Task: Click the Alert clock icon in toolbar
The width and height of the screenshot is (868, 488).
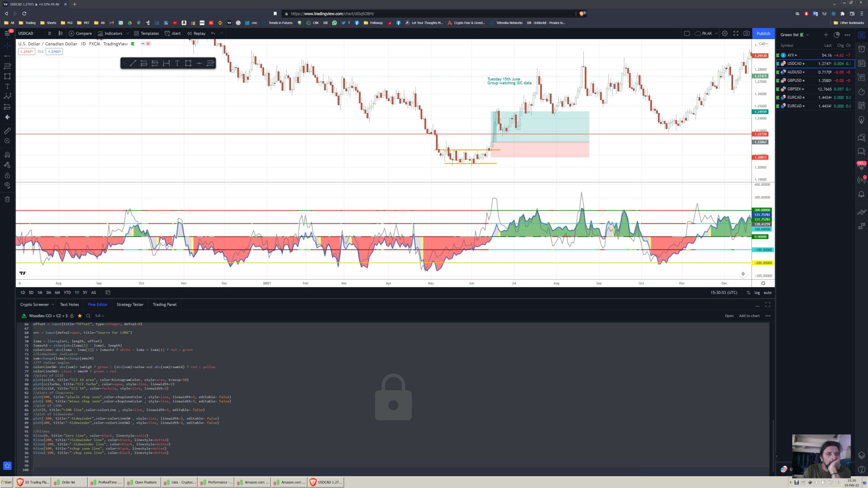Action: pyautogui.click(x=168, y=33)
